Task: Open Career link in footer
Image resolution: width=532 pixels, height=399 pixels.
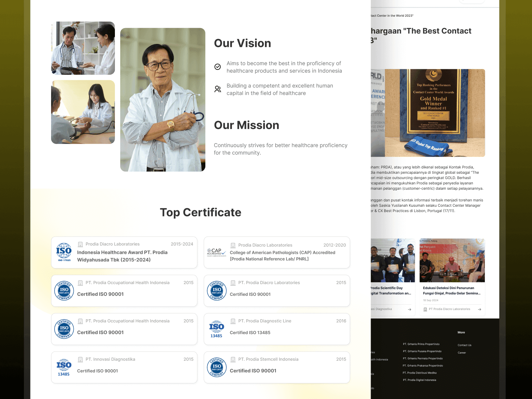Action: [461, 353]
